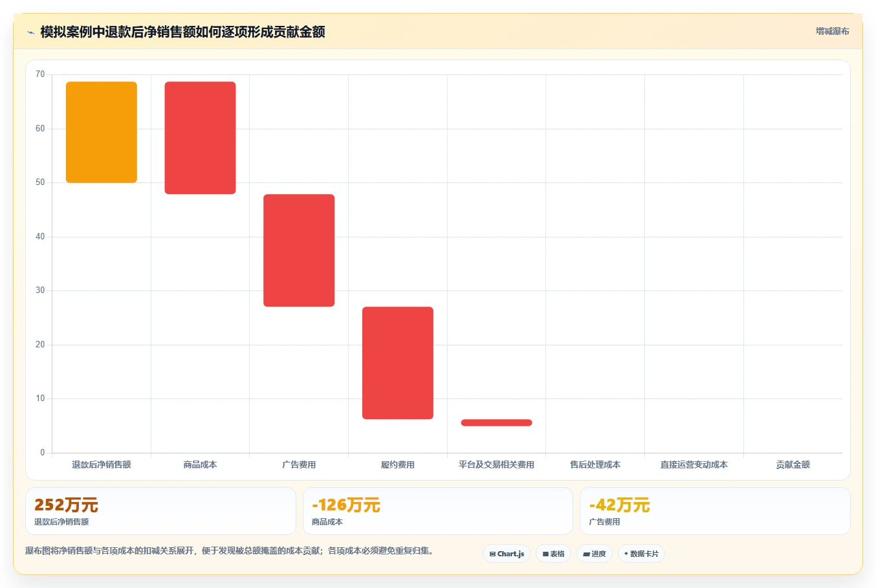The image size is (876, 588).
Task: Click the red 履约费用 waterfall bar
Action: pos(398,363)
